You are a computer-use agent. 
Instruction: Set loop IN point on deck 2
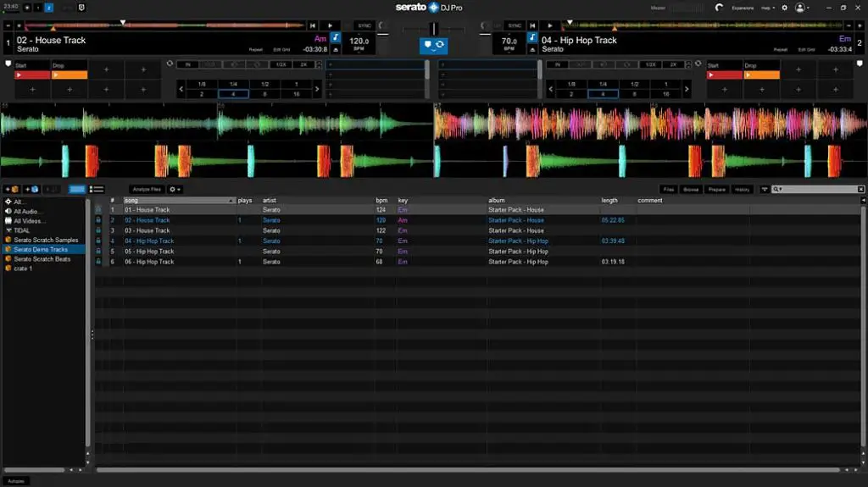558,64
